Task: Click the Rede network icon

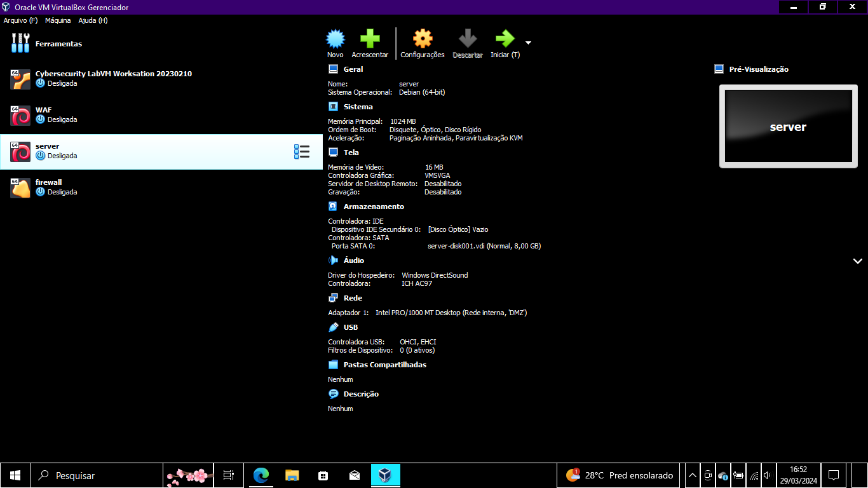Action: (333, 298)
